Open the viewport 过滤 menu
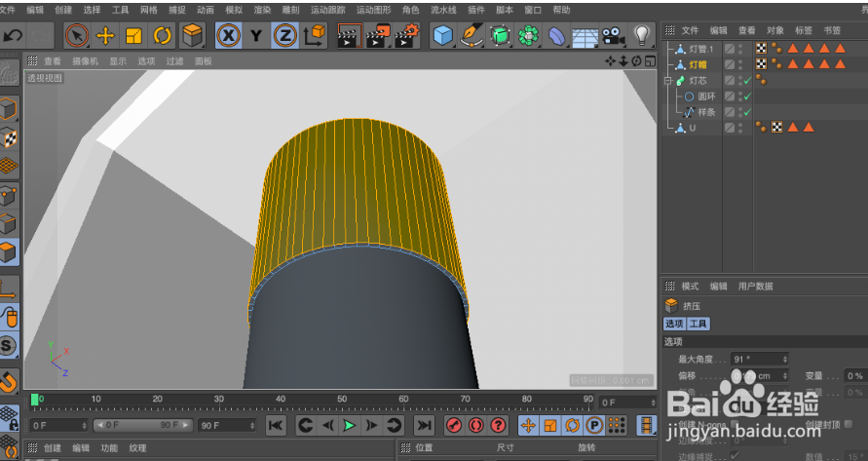Screen dimensions: 868x461 (x=175, y=61)
